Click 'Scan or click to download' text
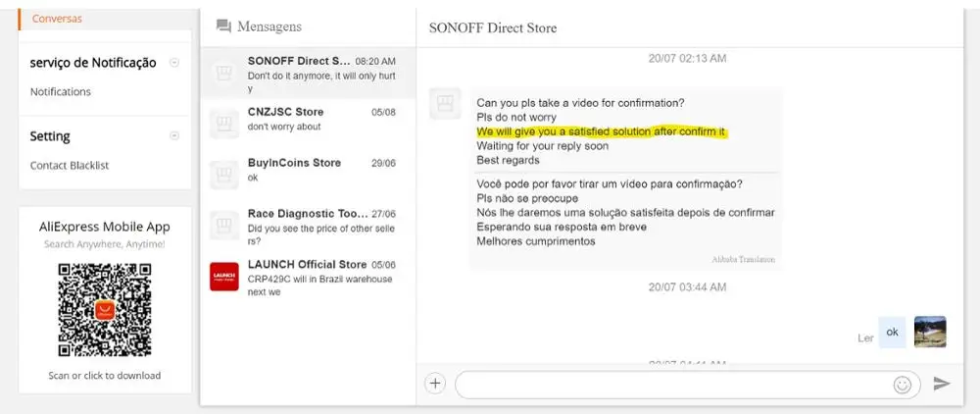This screenshot has height=414, width=980. pos(105,375)
